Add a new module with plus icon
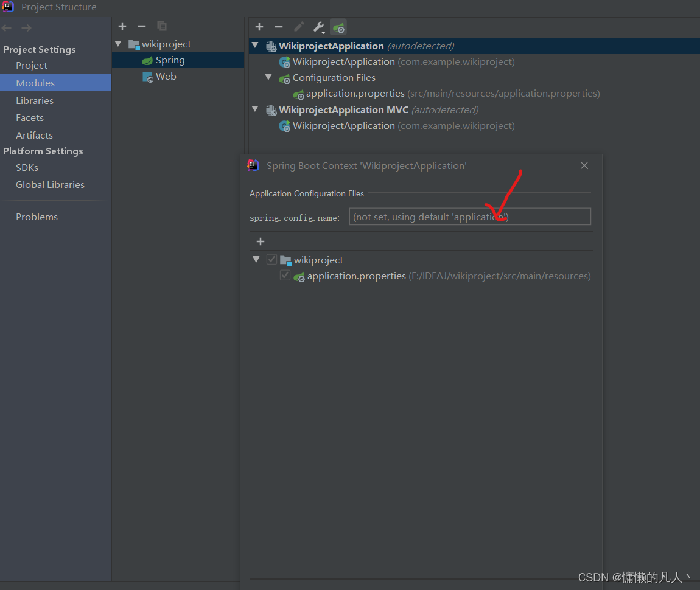The width and height of the screenshot is (700, 590). pos(122,26)
